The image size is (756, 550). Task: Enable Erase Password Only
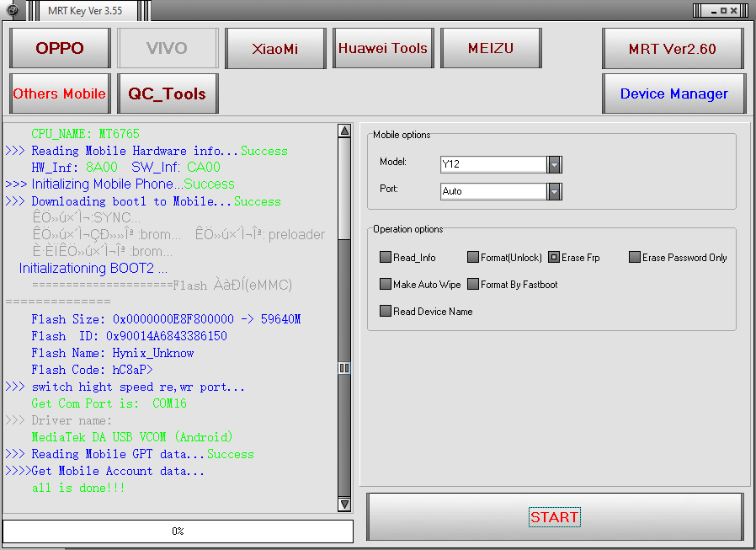pyautogui.click(x=635, y=257)
